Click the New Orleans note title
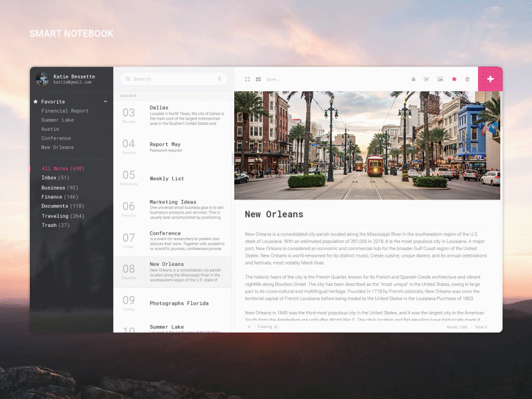This screenshot has width=532, height=399. coord(274,214)
